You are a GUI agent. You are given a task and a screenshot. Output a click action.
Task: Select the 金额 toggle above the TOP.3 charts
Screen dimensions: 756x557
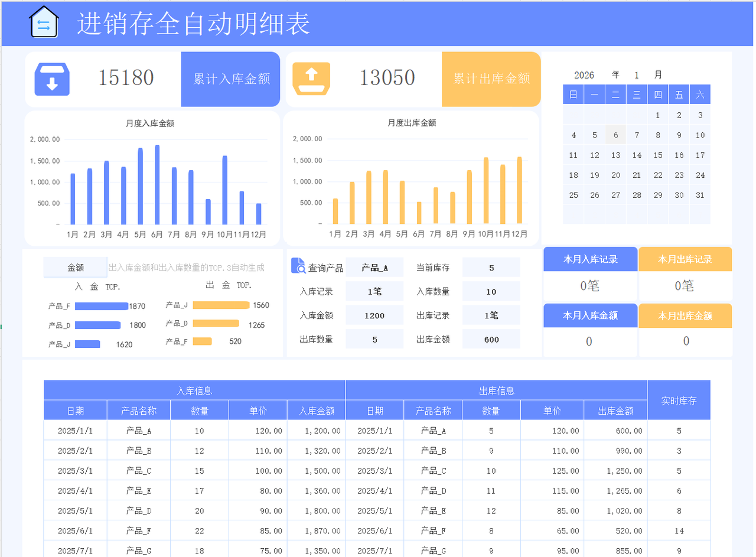(x=75, y=267)
